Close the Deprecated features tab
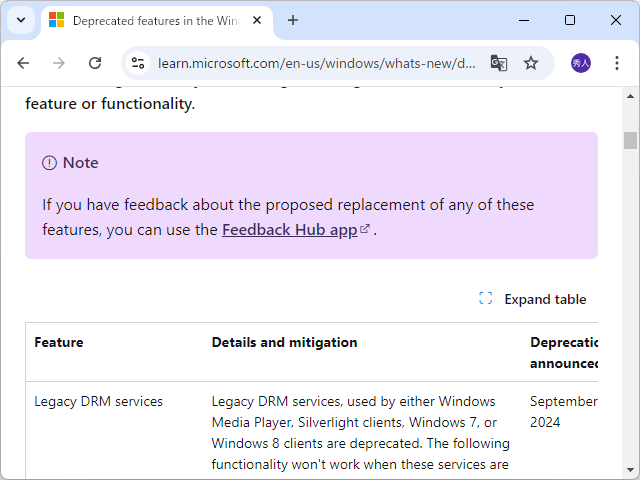 [x=255, y=20]
